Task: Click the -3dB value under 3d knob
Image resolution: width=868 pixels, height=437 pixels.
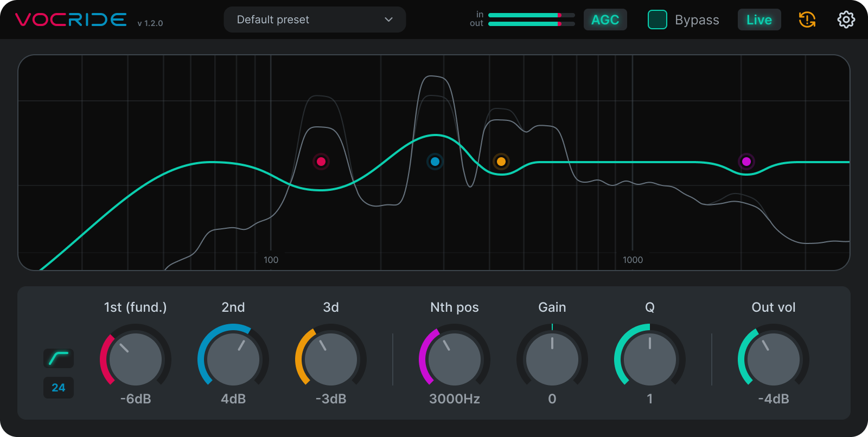Action: click(331, 399)
